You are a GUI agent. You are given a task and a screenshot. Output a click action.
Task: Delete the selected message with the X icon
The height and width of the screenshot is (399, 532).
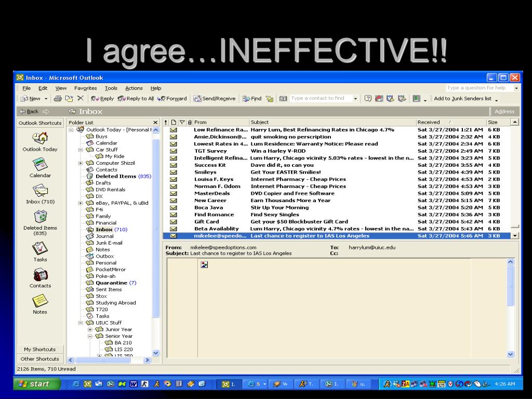pyautogui.click(x=81, y=98)
